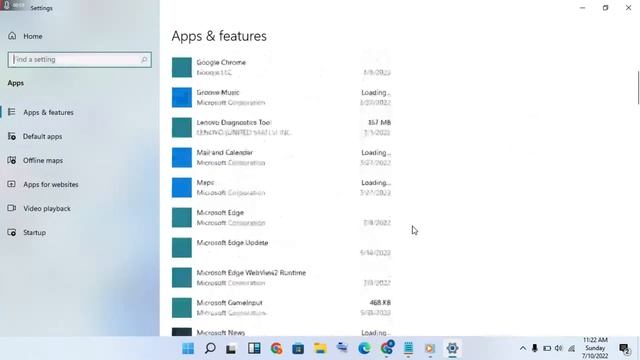The image size is (640, 360).
Task: Select the Microsoft Edge Update icon
Action: point(182,248)
